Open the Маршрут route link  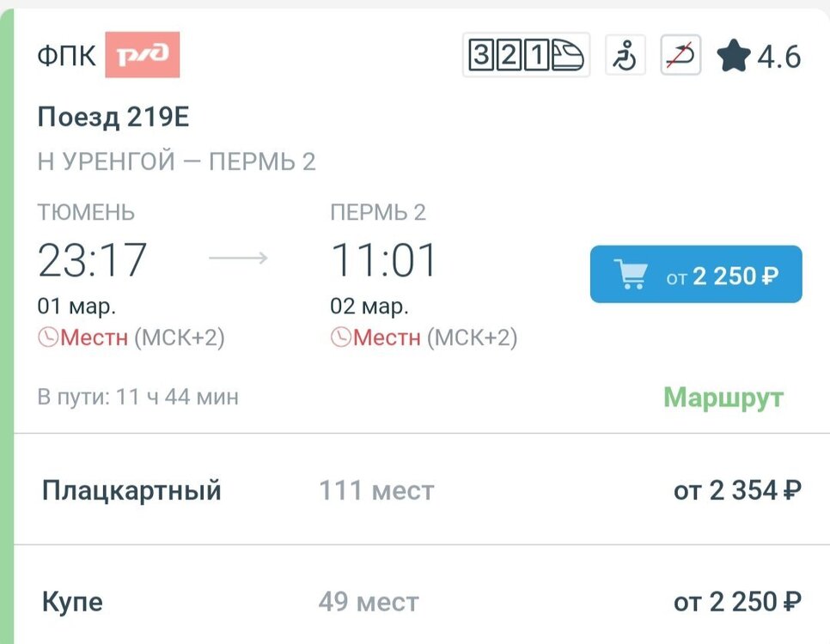(723, 398)
